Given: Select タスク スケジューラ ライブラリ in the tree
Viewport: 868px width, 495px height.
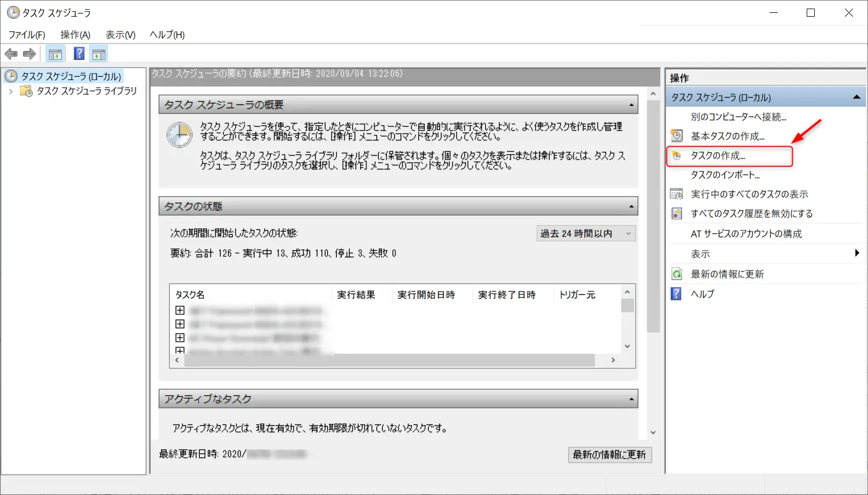Looking at the screenshot, I should tap(87, 91).
